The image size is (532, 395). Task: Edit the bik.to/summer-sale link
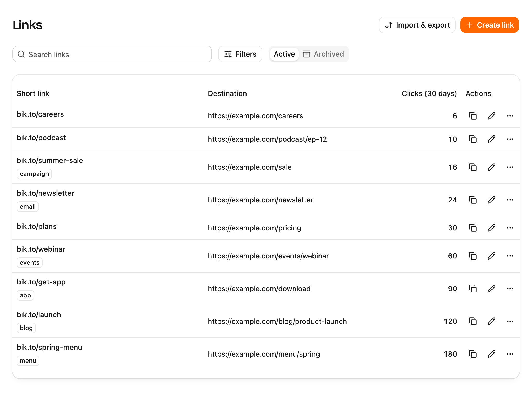pyautogui.click(x=491, y=167)
